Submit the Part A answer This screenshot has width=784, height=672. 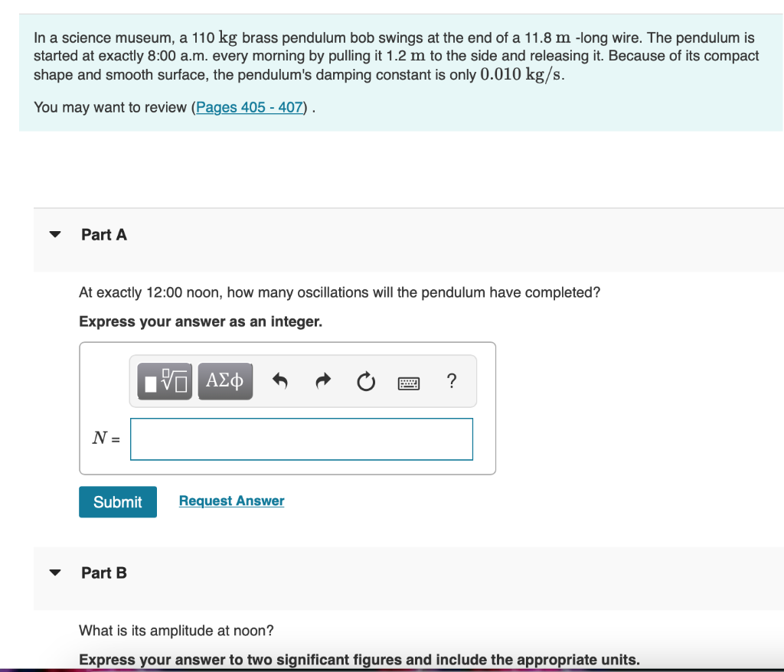click(118, 501)
